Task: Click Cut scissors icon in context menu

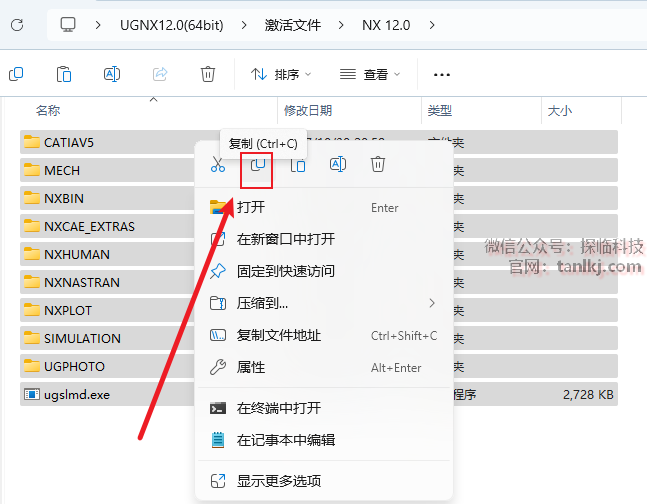Action: 217,164
